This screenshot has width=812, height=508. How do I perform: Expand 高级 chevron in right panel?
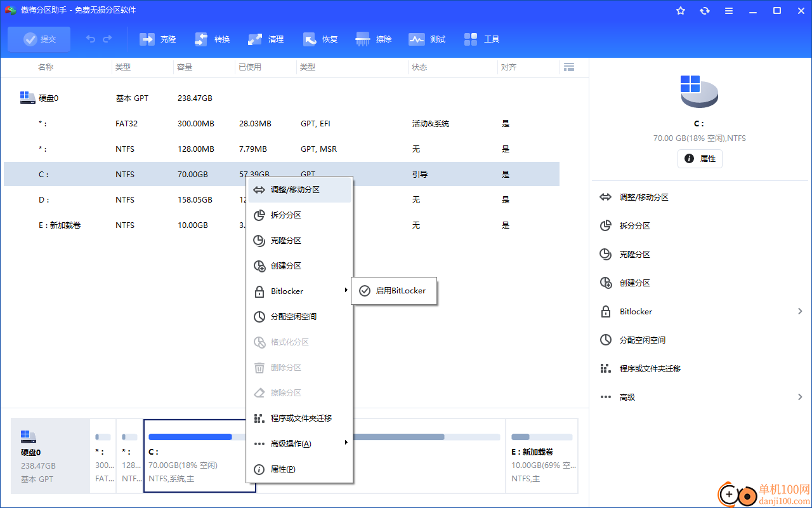[x=800, y=398]
